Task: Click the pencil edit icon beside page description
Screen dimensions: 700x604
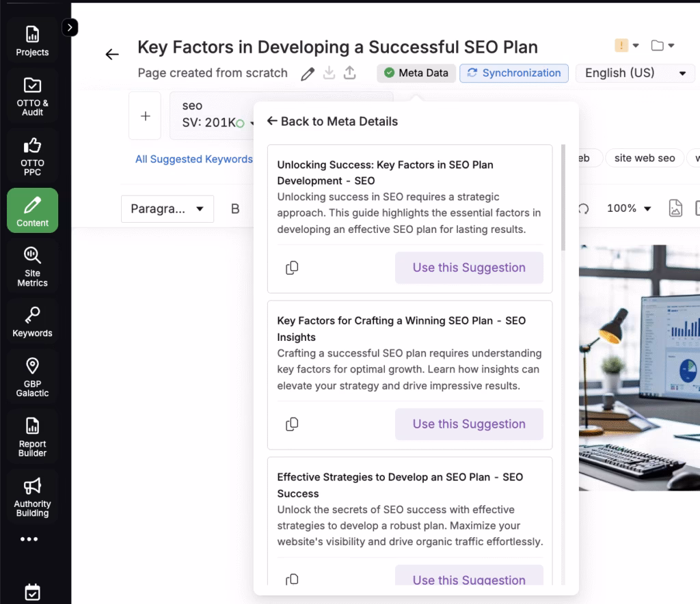Action: click(x=308, y=74)
